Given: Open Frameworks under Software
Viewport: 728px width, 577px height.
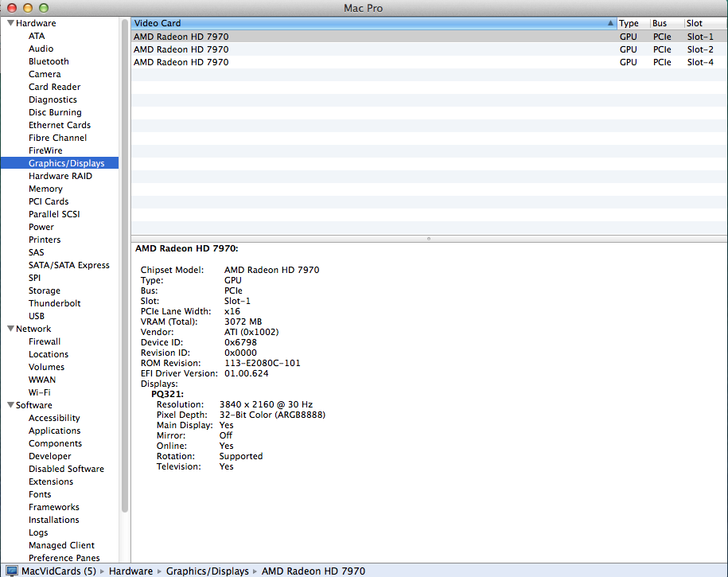Looking at the screenshot, I should 54,507.
